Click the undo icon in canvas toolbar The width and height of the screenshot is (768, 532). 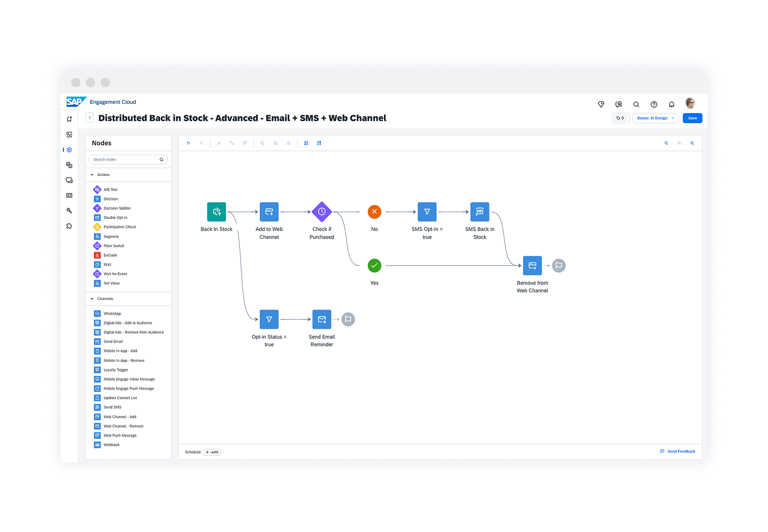point(188,143)
